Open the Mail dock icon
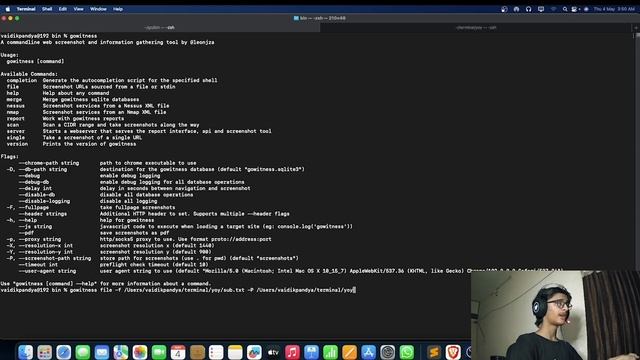This screenshot has width=640, height=360. (102, 352)
